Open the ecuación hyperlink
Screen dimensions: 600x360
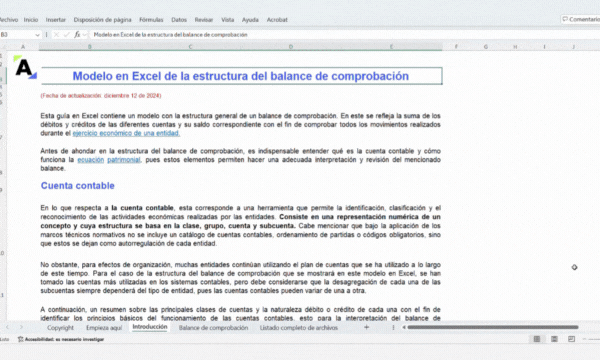[91, 160]
